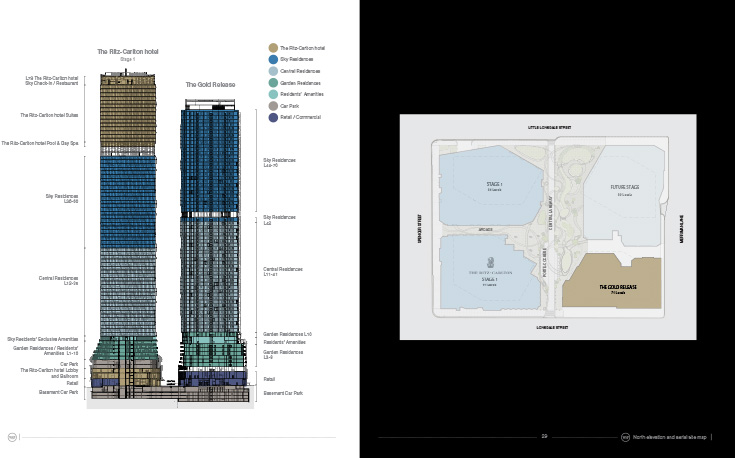The width and height of the screenshot is (735, 458).
Task: Click the 'Basement Car Park' label right of the Gold Release tower
Action: (x=283, y=393)
